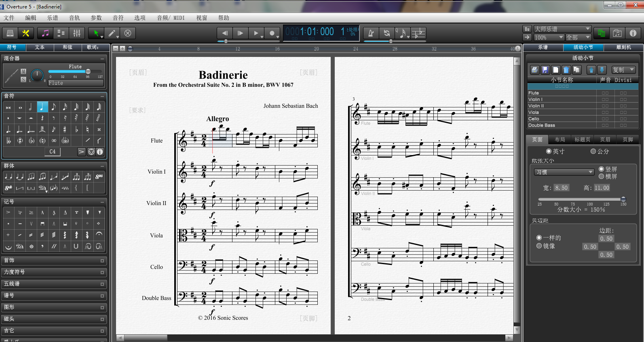The width and height of the screenshot is (644, 342).
Task: Select the fermata symbol in the marks palette
Action: pos(99,235)
